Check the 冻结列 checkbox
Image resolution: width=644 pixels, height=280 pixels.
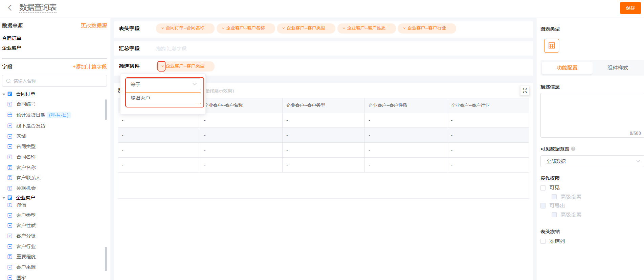[543, 241]
